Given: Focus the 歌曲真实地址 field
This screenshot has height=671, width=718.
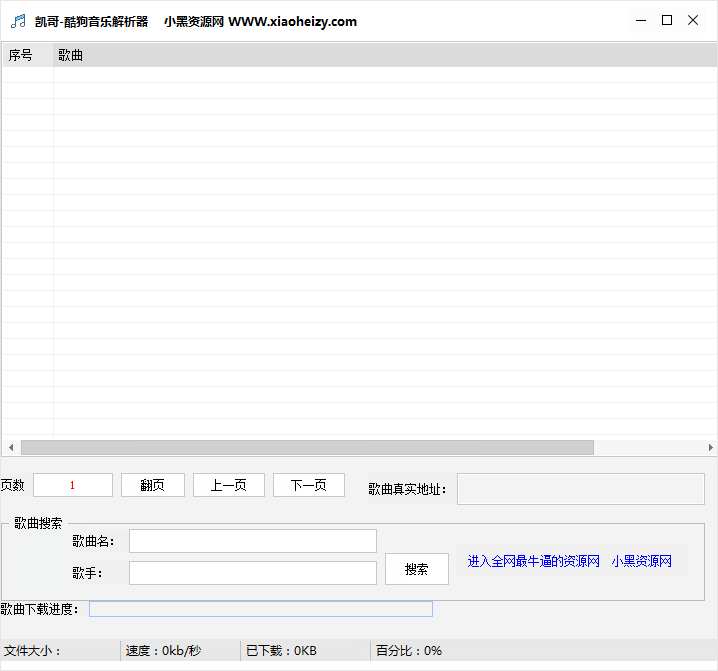Looking at the screenshot, I should pos(581,489).
